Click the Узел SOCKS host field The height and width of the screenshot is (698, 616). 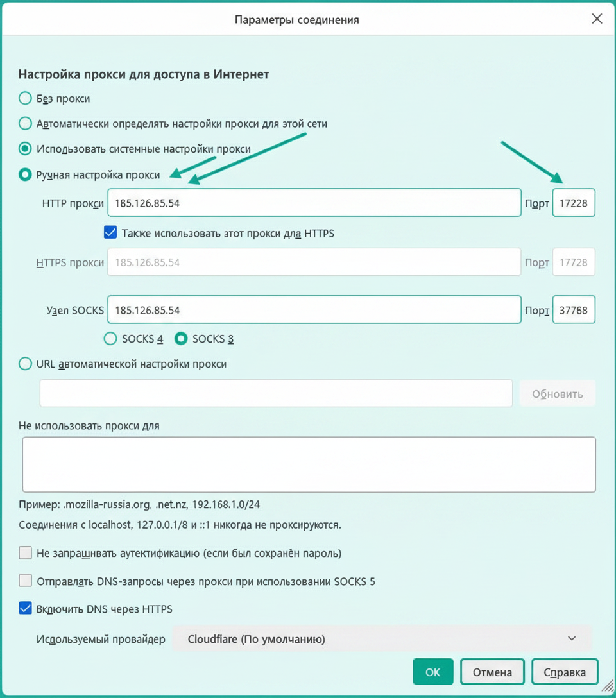click(314, 310)
